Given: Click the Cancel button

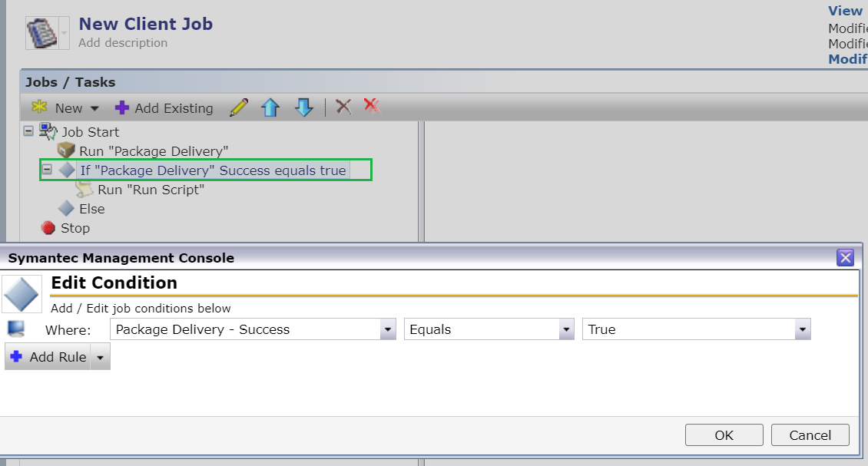Looking at the screenshot, I should point(810,435).
